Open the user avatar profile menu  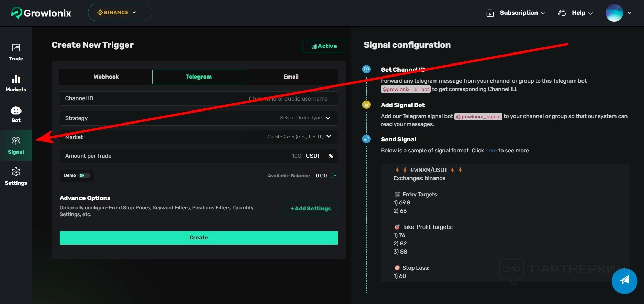point(618,13)
